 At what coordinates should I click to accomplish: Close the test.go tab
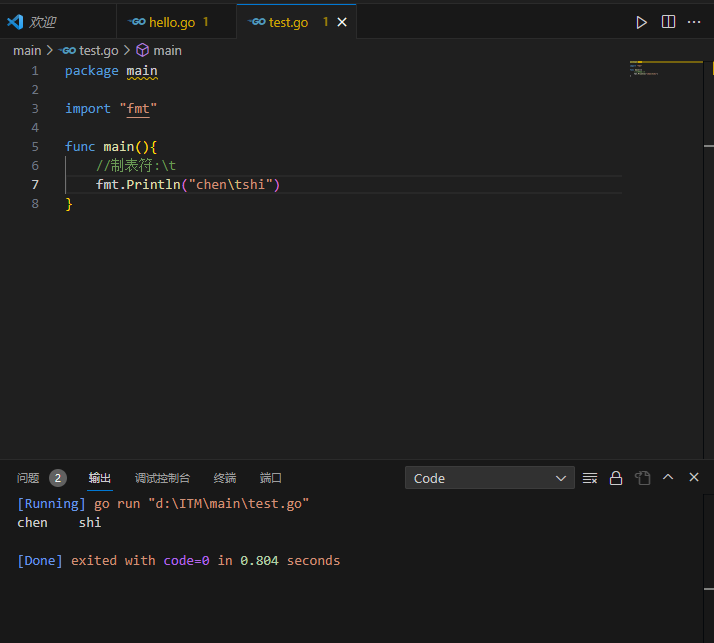coord(342,22)
